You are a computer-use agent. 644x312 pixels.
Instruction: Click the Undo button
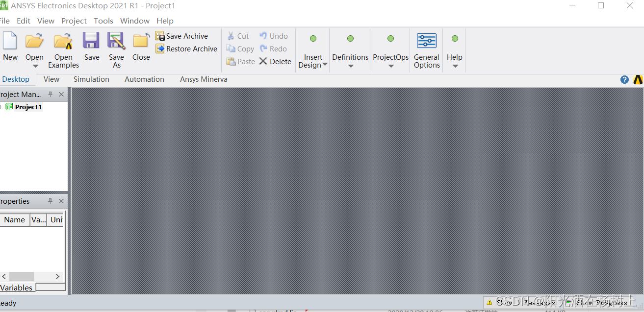274,36
